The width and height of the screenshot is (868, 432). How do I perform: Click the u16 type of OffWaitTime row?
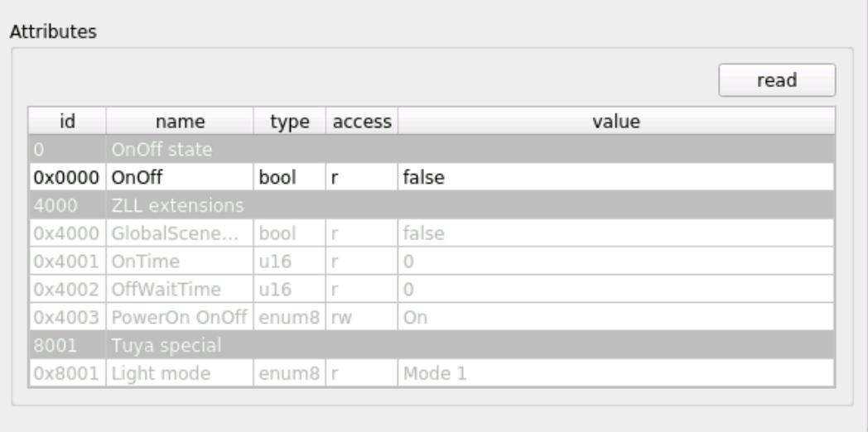pyautogui.click(x=290, y=290)
